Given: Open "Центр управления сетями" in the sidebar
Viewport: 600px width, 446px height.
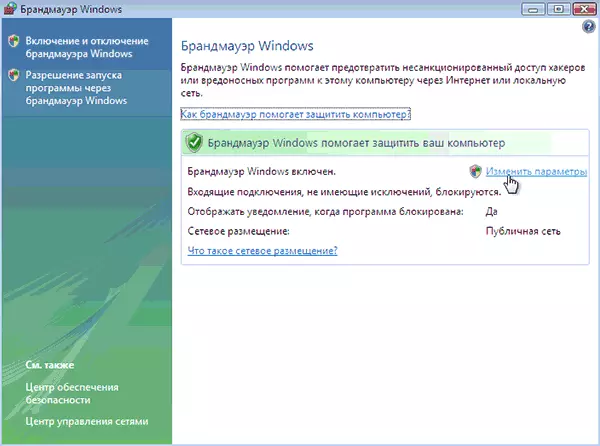Looking at the screenshot, I should coord(88,421).
